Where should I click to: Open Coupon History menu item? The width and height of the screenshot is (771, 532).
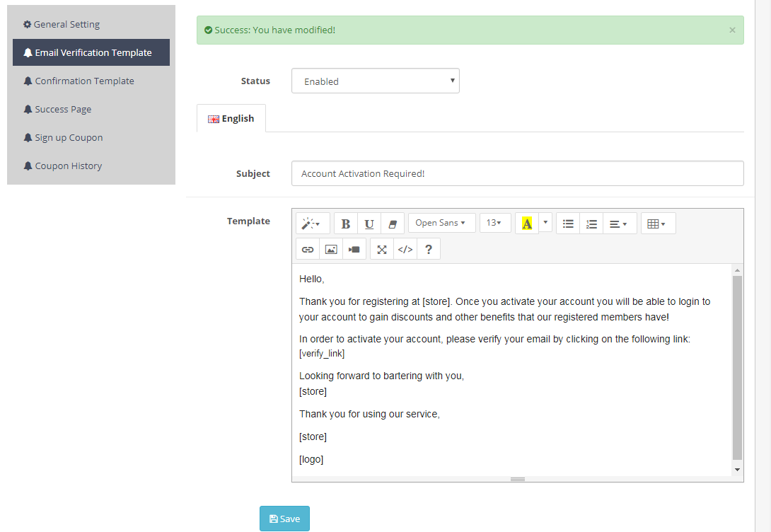pyautogui.click(x=91, y=166)
